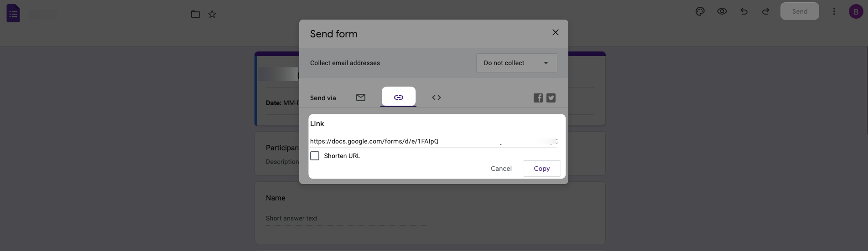This screenshot has height=251, width=868.
Task: Click the Send button in header
Action: [x=800, y=11]
